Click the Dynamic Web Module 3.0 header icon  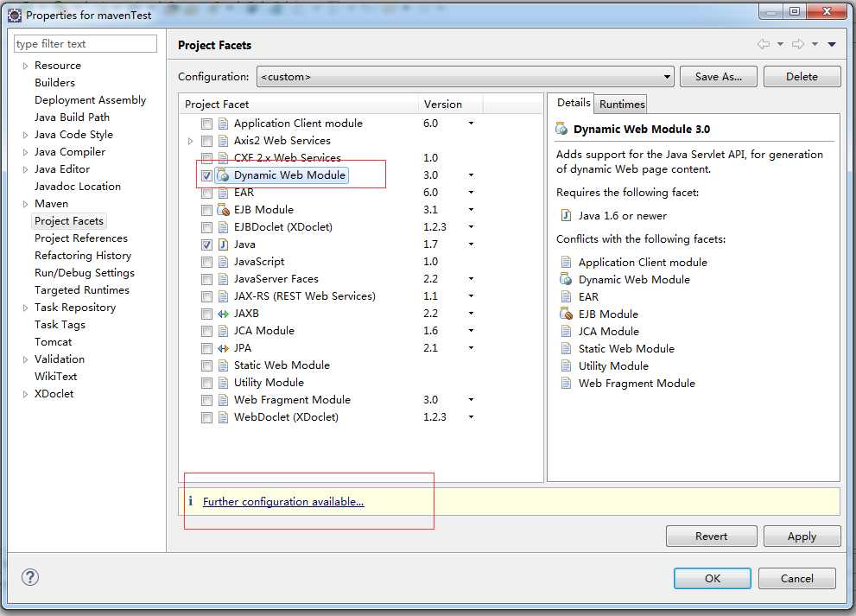[x=561, y=129]
